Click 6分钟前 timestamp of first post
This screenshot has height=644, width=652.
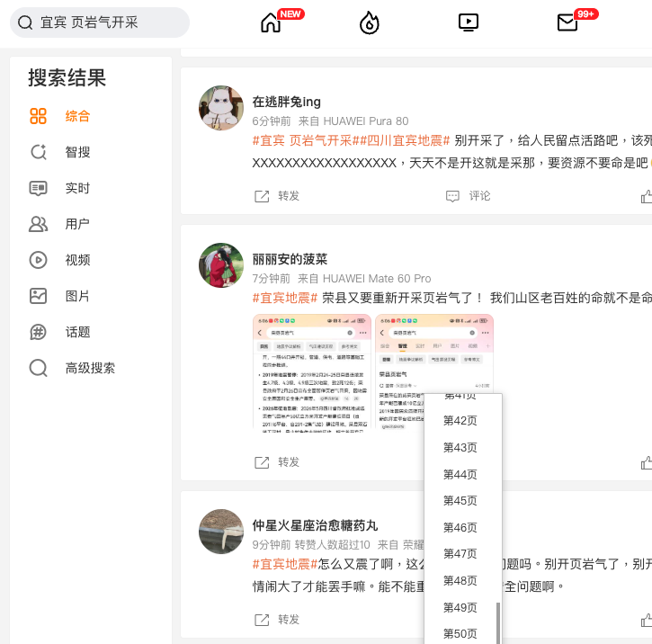point(272,121)
